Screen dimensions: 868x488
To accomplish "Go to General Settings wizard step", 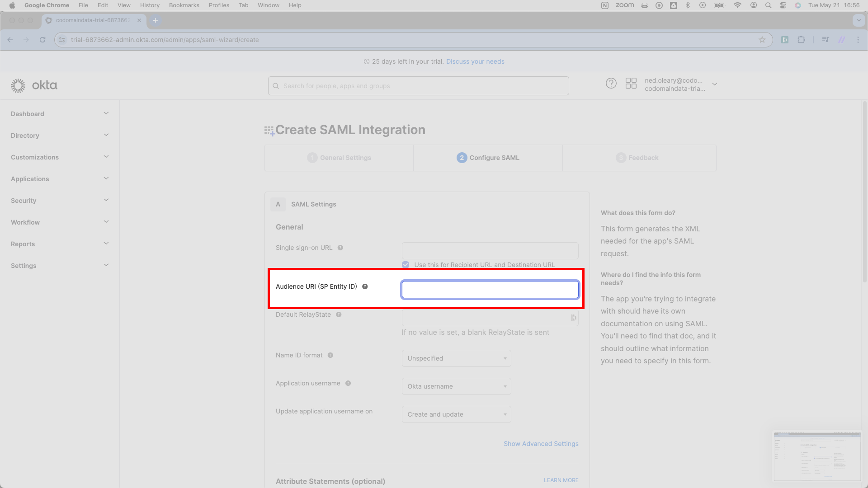I will 339,158.
